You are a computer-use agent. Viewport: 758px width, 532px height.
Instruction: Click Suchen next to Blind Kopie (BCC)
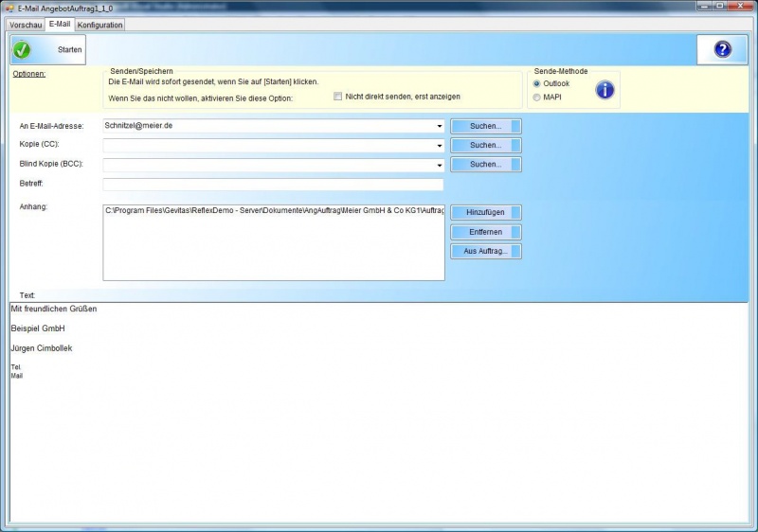(x=485, y=165)
